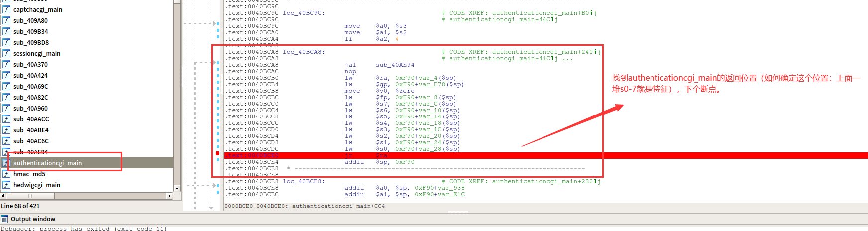Click function icon next to sub_40AACC
868x231 pixels.
(x=6, y=119)
